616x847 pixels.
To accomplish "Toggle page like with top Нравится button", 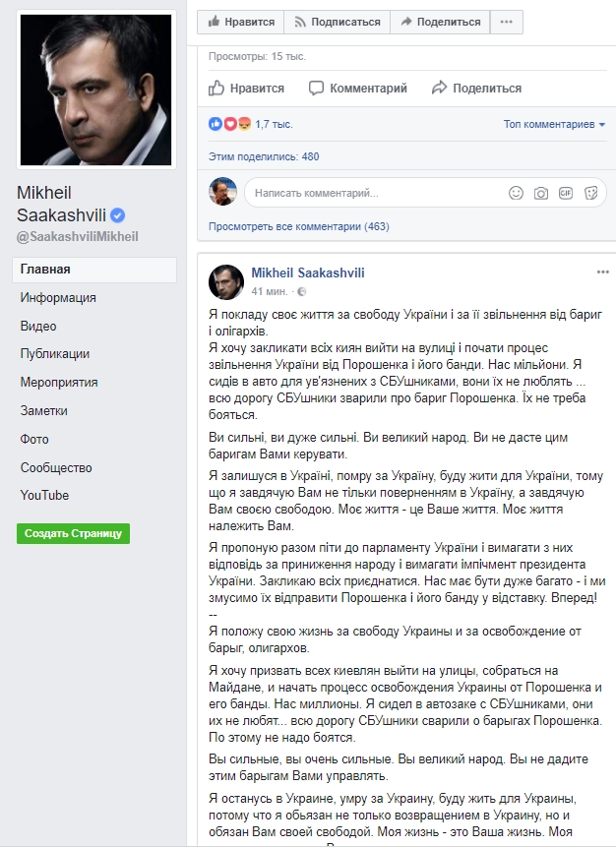I will [240, 22].
